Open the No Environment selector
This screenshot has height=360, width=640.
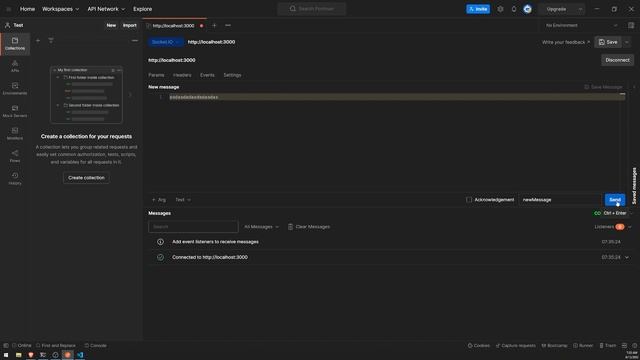click(x=581, y=25)
